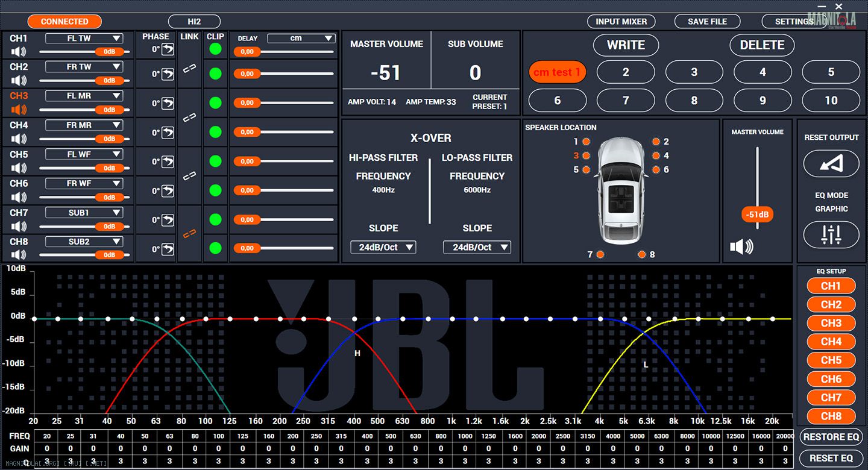Open the CH5 FL WF dropdown
868x470 pixels.
coord(84,154)
